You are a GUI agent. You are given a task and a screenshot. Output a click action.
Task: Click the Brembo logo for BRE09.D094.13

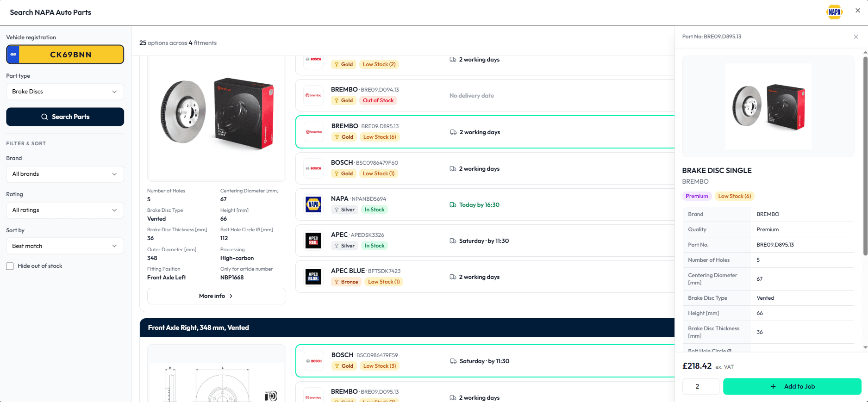coord(313,95)
